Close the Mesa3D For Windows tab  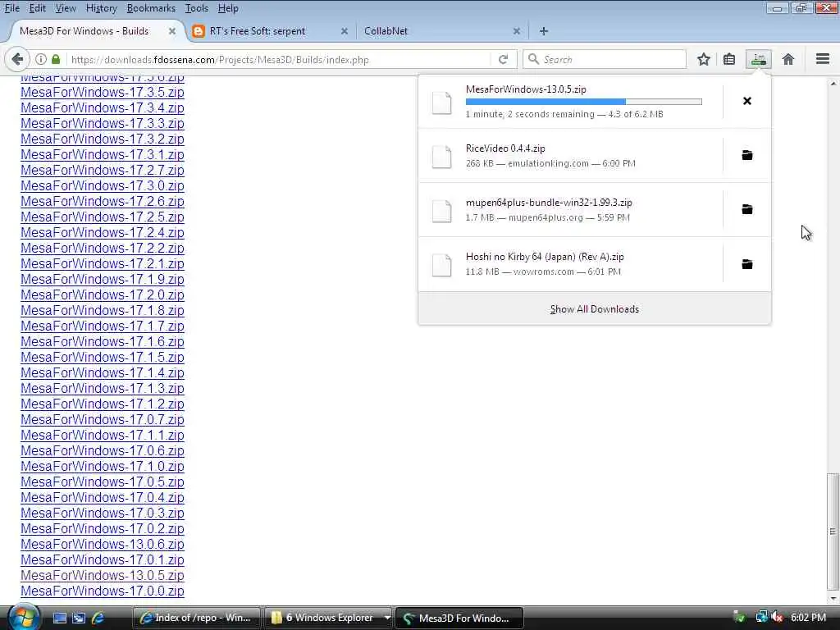[172, 31]
